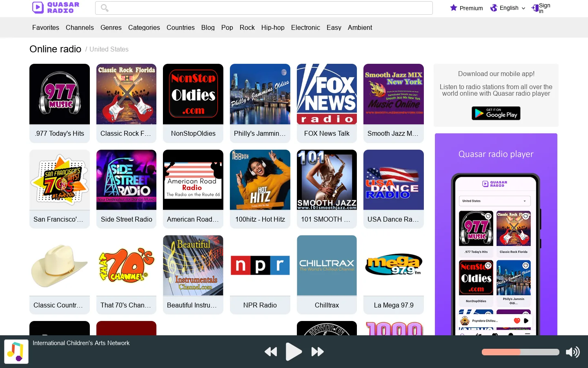Browse the Ambient genre link
588x368 pixels.
tap(360, 27)
